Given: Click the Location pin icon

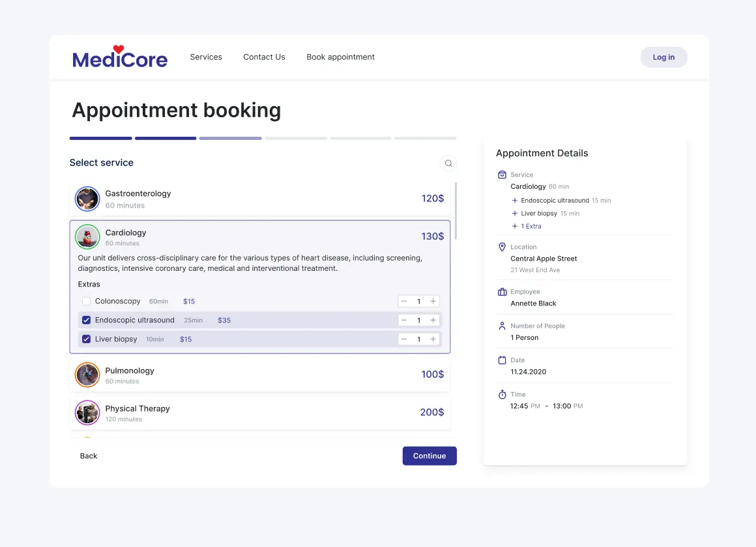Looking at the screenshot, I should point(502,247).
